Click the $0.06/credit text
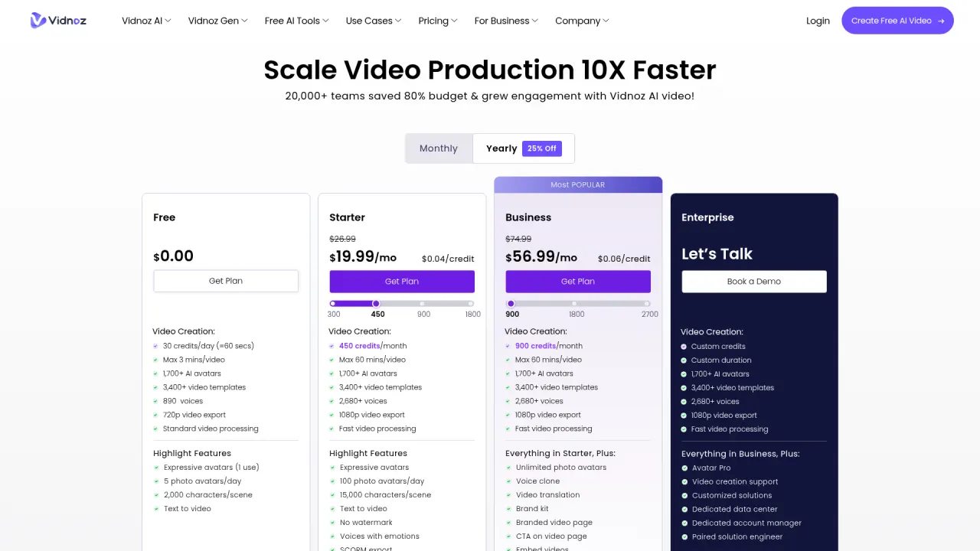 (624, 259)
